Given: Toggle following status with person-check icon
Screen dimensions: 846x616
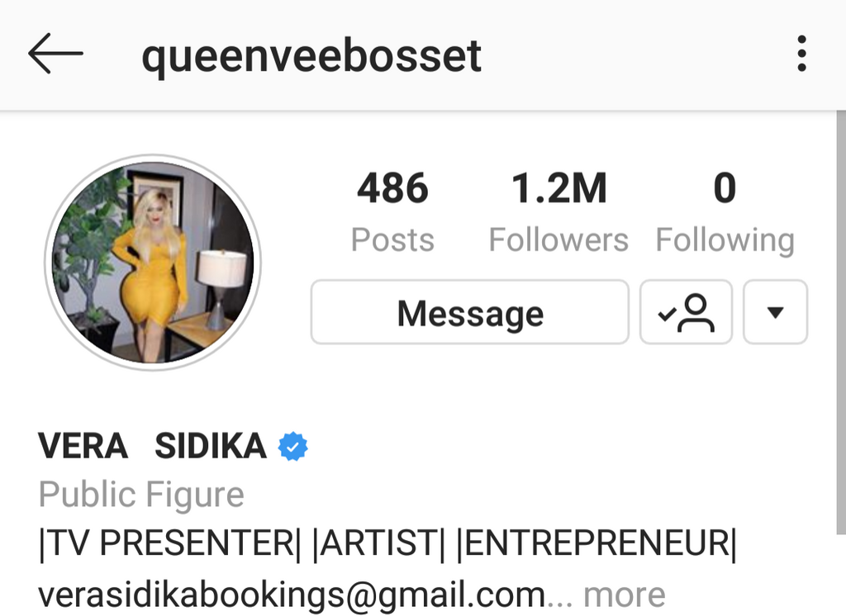Looking at the screenshot, I should (x=686, y=312).
